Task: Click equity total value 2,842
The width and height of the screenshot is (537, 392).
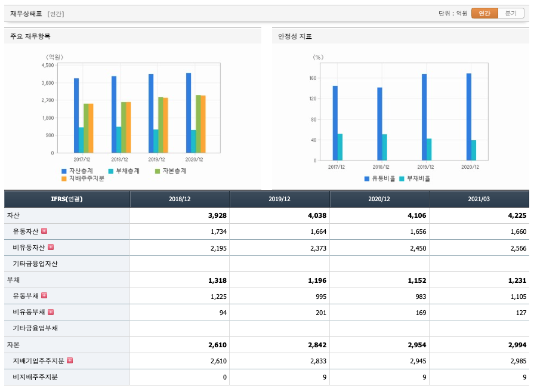Action: point(317,345)
